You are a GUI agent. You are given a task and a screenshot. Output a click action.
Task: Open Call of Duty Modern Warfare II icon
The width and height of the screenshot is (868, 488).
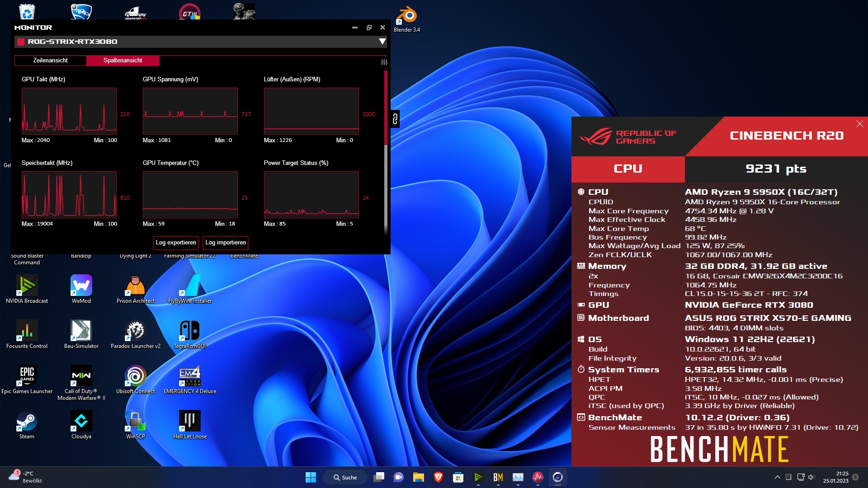pyautogui.click(x=81, y=383)
